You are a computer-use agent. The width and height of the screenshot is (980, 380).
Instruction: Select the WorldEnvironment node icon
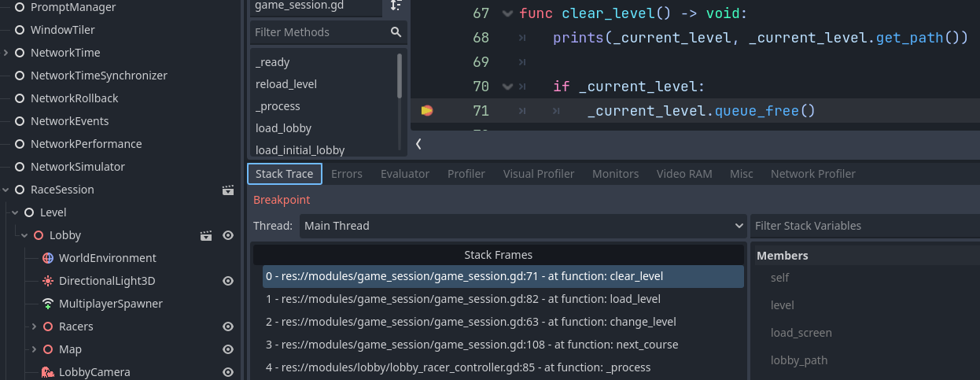(48, 258)
